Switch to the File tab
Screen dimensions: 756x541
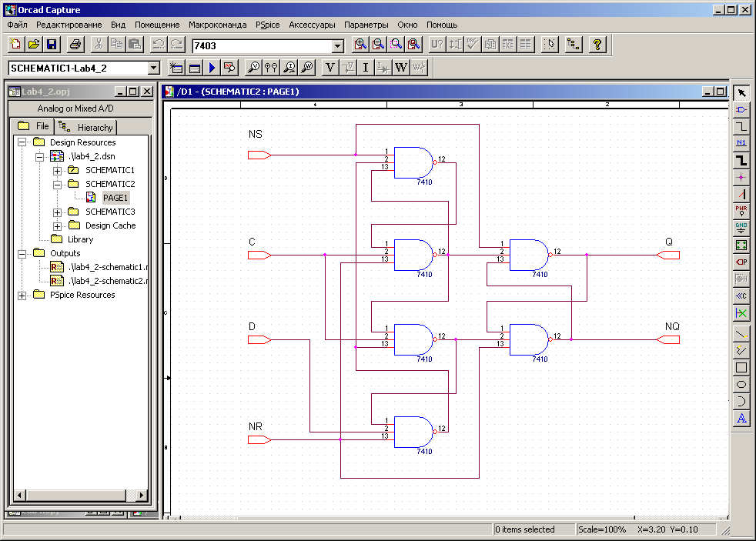click(x=33, y=126)
